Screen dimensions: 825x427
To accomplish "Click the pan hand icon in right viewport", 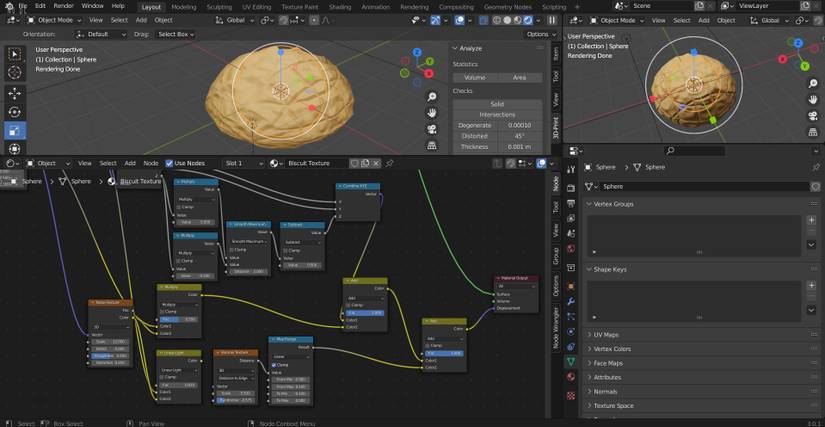I will coord(813,99).
